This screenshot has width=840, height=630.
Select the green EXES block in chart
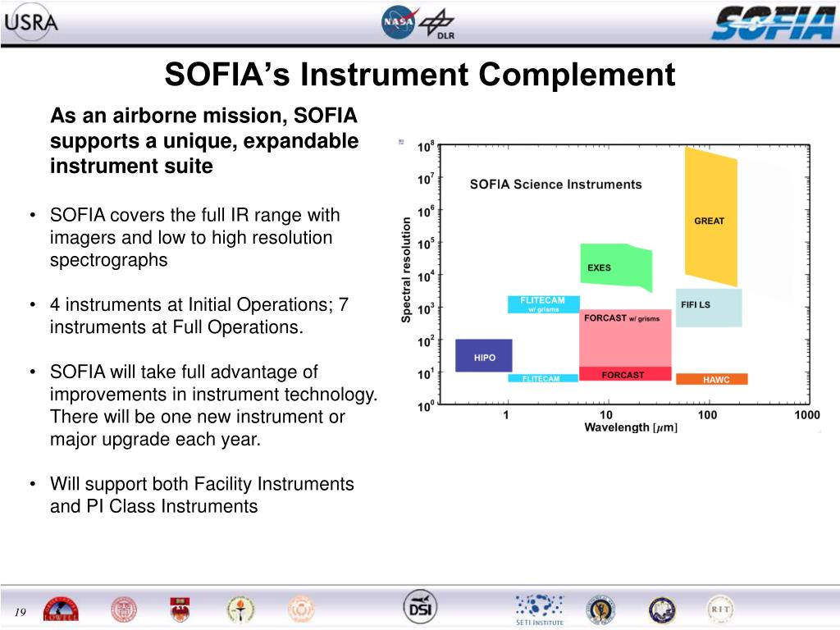[x=616, y=267]
